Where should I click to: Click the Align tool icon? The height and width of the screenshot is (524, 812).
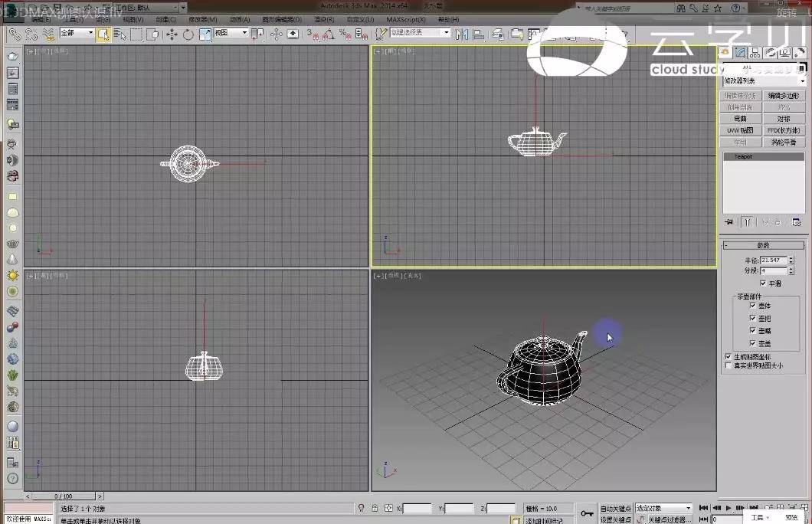coord(479,34)
